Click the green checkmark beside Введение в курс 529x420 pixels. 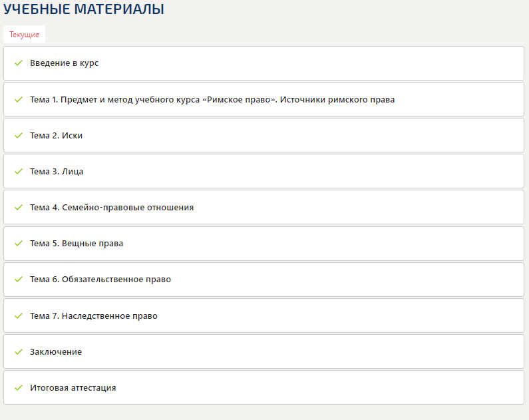[19, 63]
